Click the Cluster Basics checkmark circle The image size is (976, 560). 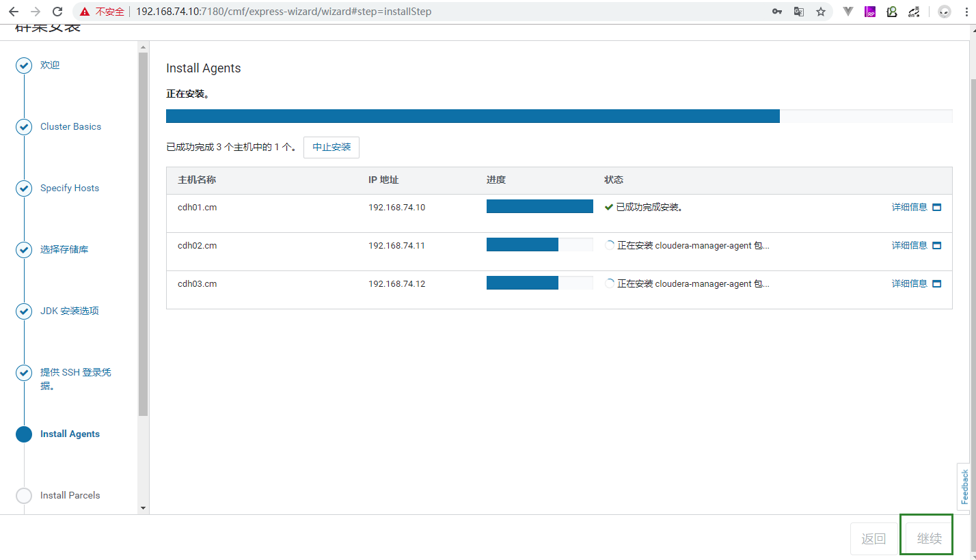click(24, 127)
